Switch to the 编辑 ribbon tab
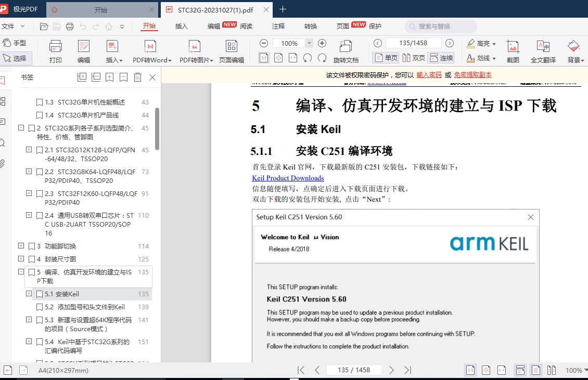This screenshot has width=588, height=380. (x=214, y=26)
